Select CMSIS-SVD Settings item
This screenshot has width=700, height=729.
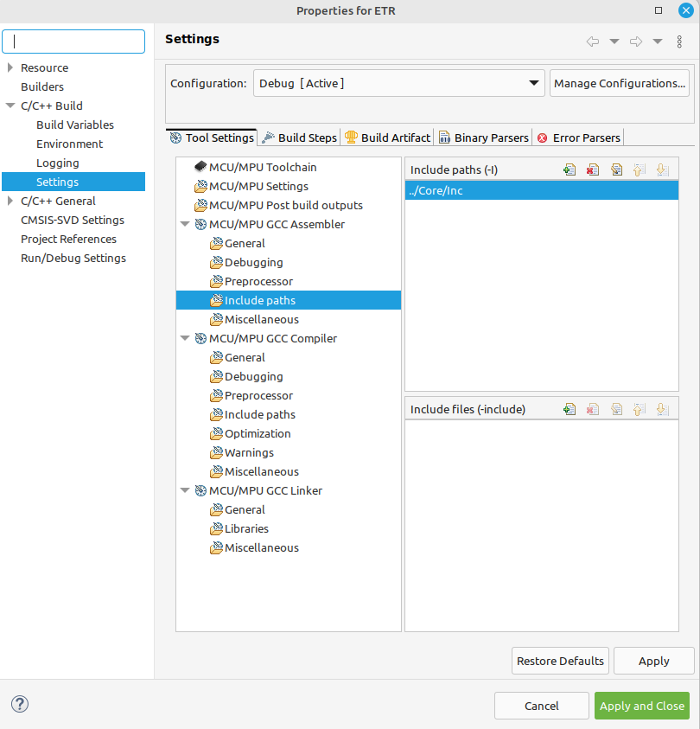(73, 220)
